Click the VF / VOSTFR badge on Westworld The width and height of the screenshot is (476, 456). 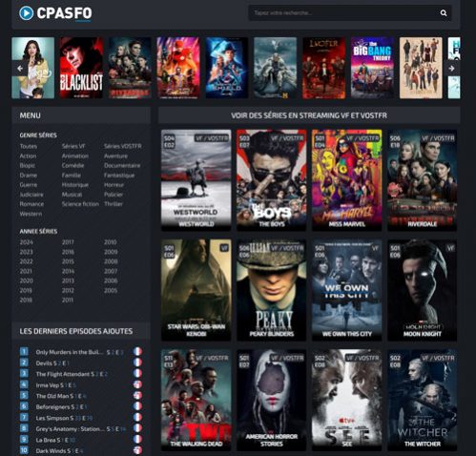[x=212, y=138]
